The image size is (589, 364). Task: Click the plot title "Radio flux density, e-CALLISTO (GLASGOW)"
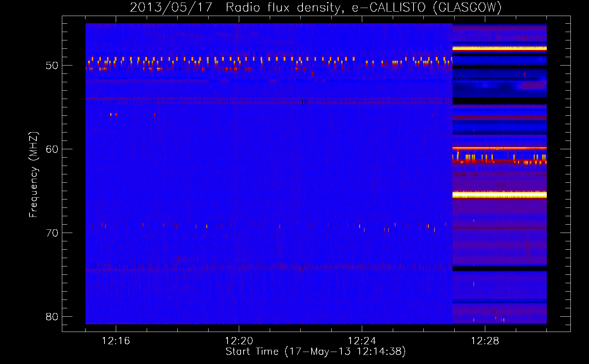[x=363, y=7]
